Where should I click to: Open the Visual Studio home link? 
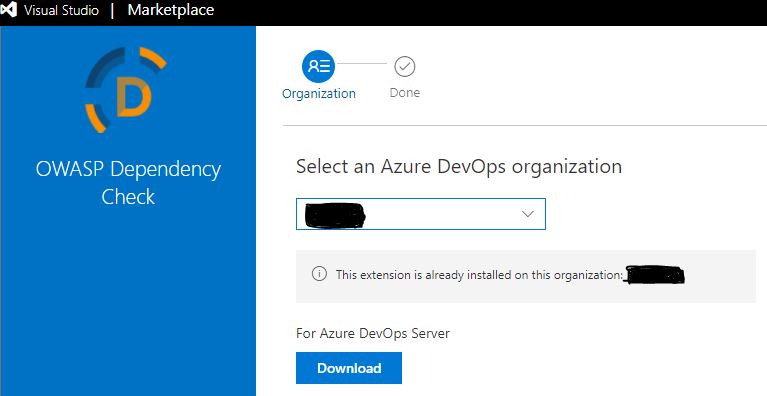point(61,10)
